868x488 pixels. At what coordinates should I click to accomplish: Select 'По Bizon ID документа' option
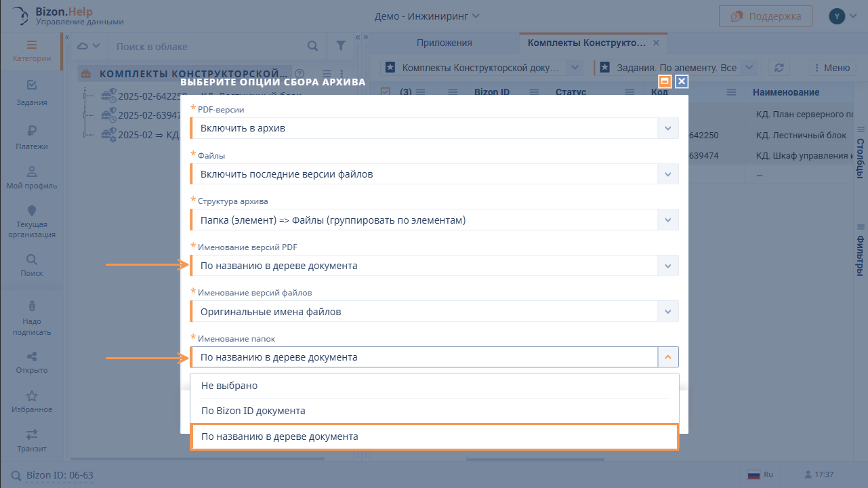434,411
